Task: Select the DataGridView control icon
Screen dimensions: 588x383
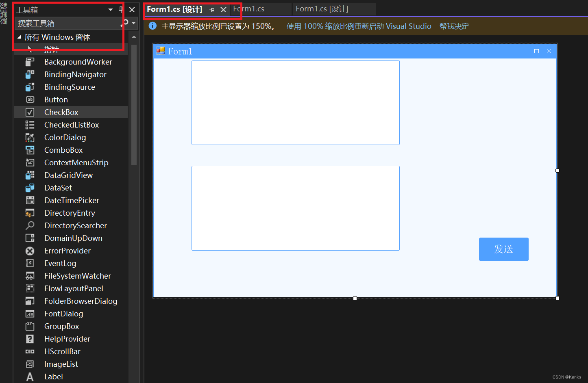Action: click(x=30, y=175)
